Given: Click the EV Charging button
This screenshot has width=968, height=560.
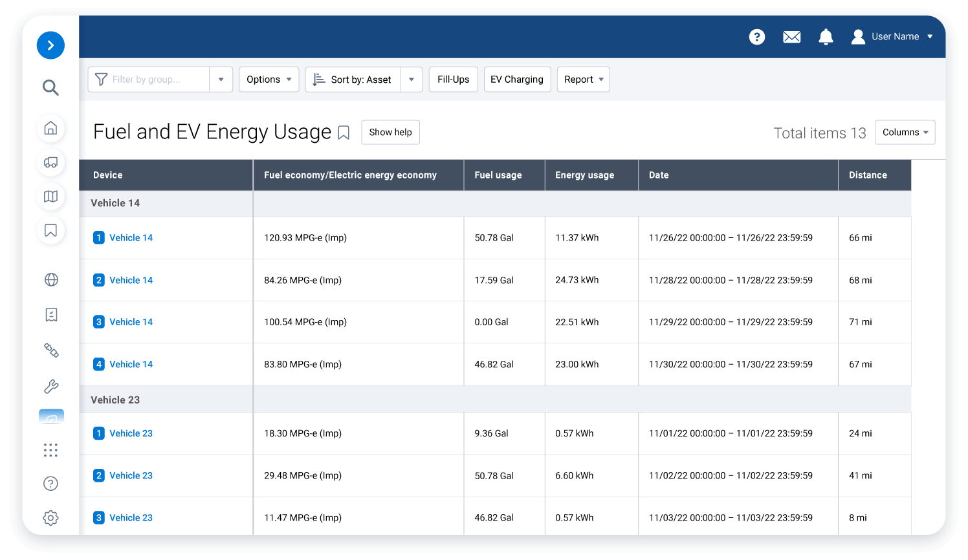Looking at the screenshot, I should [x=516, y=80].
